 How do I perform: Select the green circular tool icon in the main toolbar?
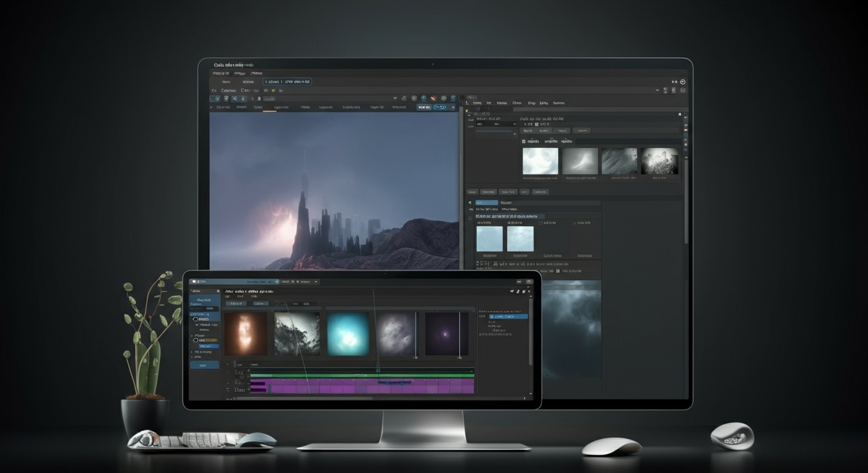[443, 99]
